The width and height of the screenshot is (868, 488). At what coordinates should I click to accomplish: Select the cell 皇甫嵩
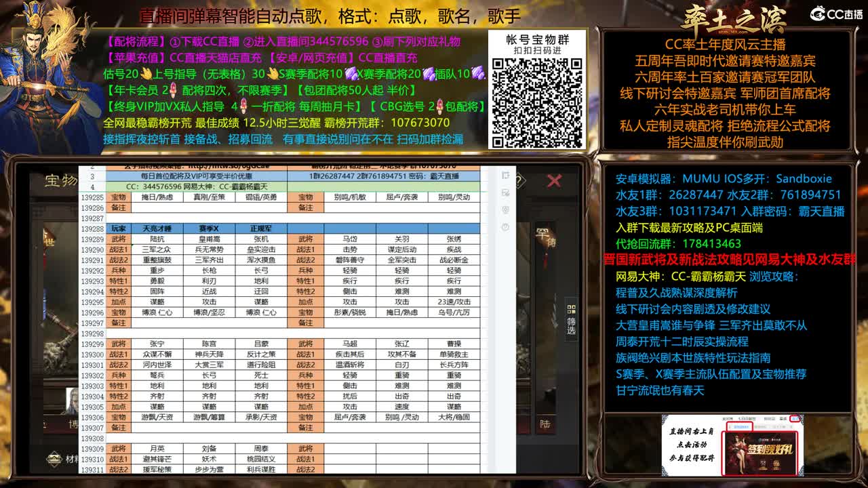click(210, 239)
